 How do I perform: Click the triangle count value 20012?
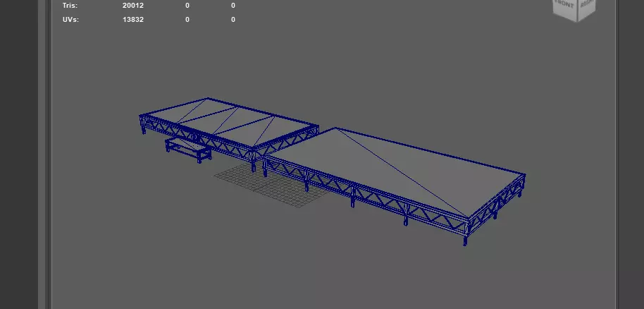(x=133, y=6)
